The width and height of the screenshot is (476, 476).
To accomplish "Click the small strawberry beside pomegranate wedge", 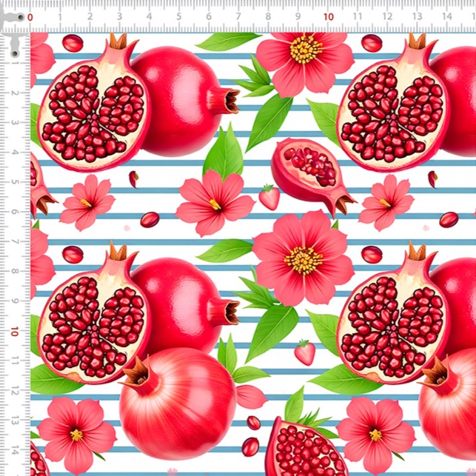I will [x=269, y=197].
